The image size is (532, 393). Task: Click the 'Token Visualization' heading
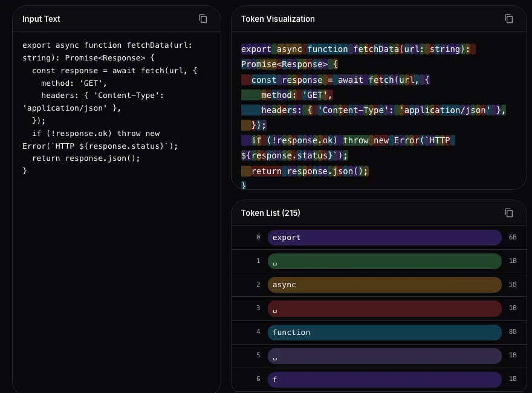click(278, 19)
